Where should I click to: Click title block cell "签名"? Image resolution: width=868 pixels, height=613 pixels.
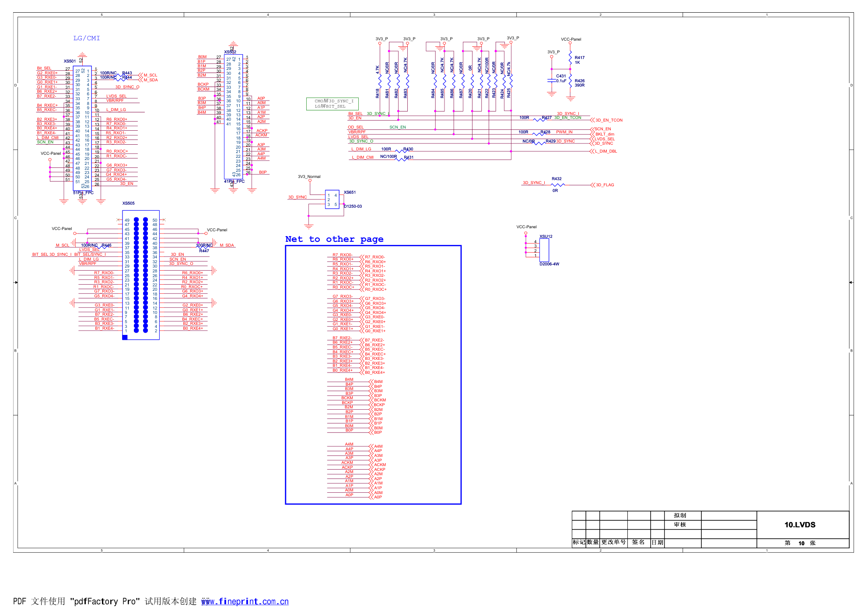pos(638,542)
